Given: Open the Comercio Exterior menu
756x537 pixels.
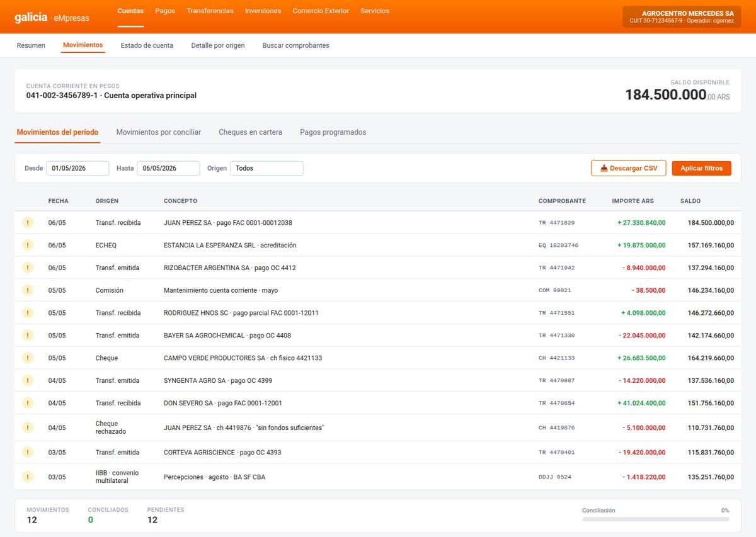Looking at the screenshot, I should coord(321,11).
